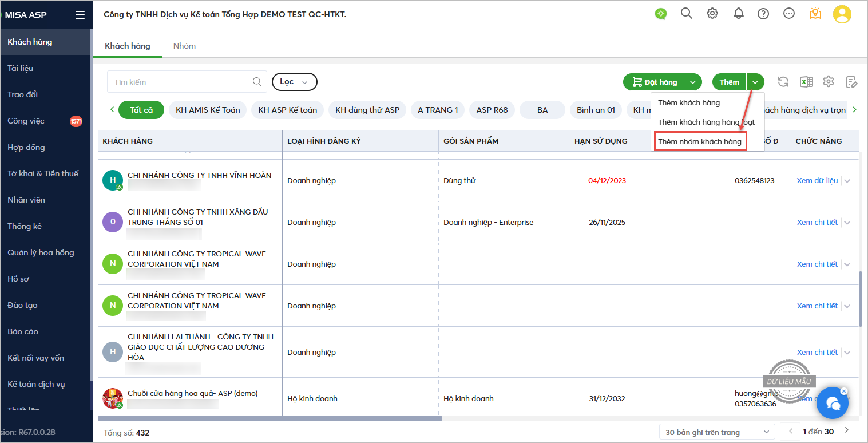
Task: Switch to the Khách hàng tab
Action: 128,46
